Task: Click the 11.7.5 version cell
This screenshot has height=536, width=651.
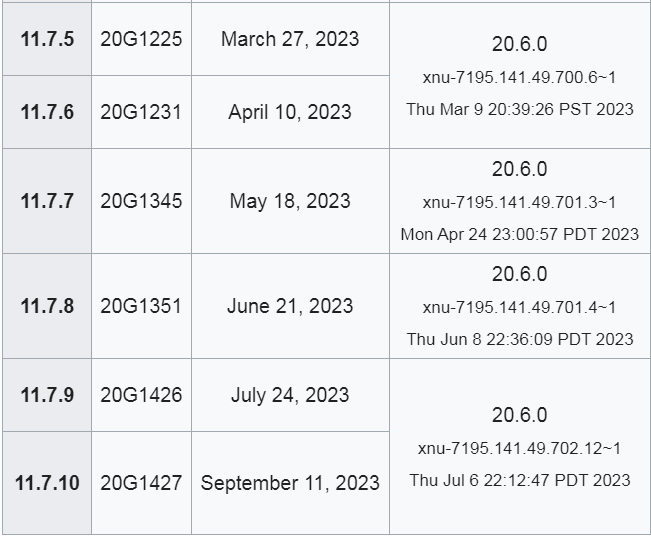Action: pyautogui.click(x=47, y=39)
